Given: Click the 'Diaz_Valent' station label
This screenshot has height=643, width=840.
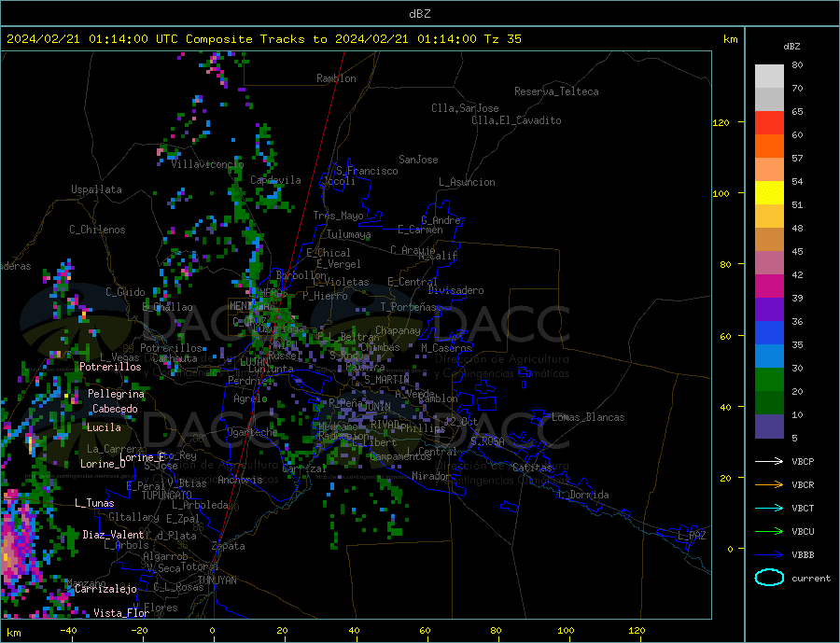Looking at the screenshot, I should pyautogui.click(x=113, y=535).
